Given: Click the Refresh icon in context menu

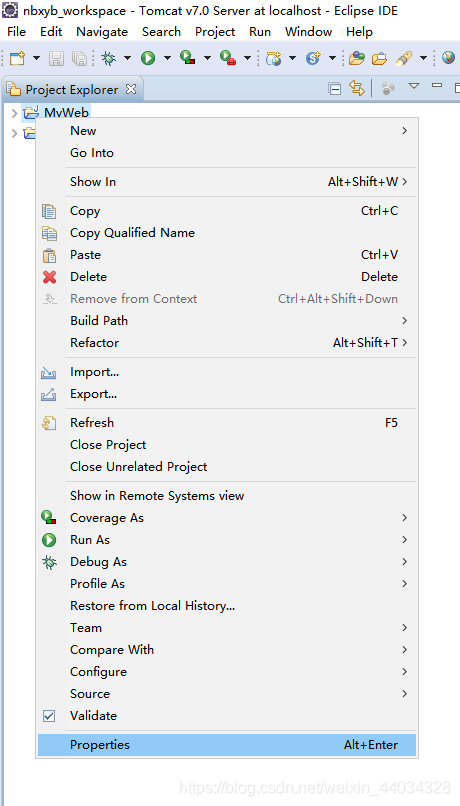Looking at the screenshot, I should pyautogui.click(x=49, y=423).
